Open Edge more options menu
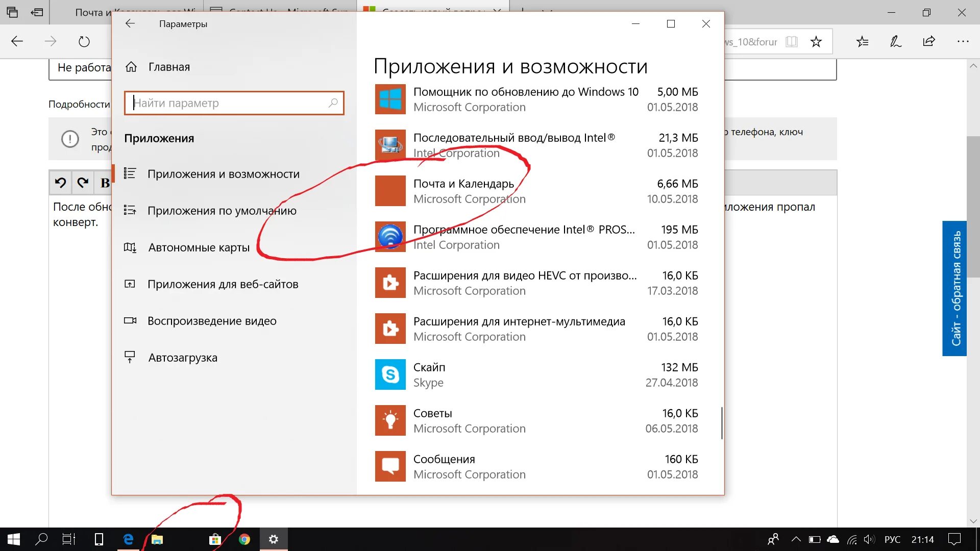Viewport: 980px width, 551px height. tap(963, 41)
